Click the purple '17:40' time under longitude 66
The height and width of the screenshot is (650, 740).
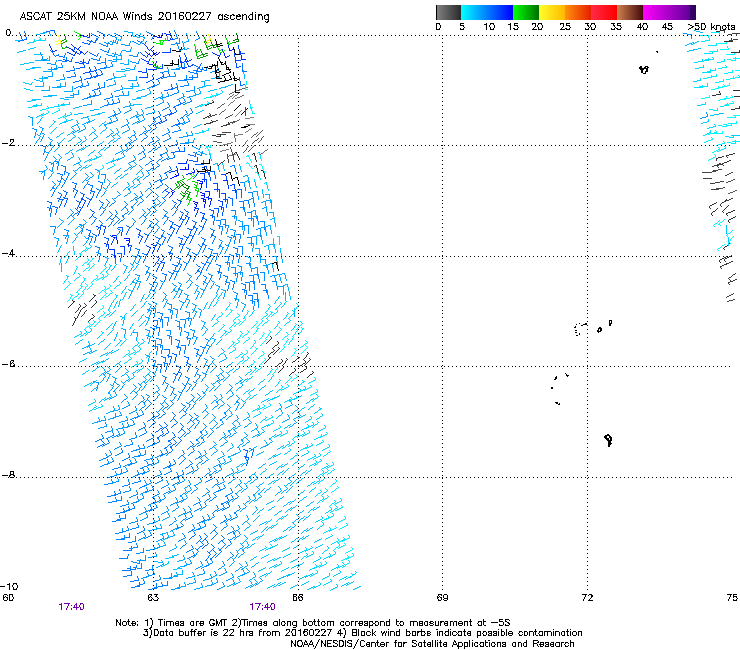click(x=262, y=607)
